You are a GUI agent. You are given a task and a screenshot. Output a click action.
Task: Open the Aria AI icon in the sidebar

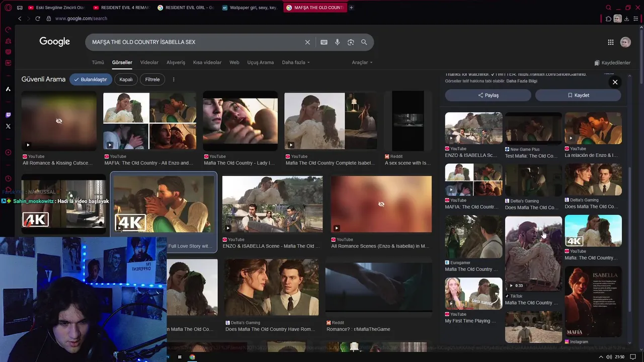[x=8, y=89]
